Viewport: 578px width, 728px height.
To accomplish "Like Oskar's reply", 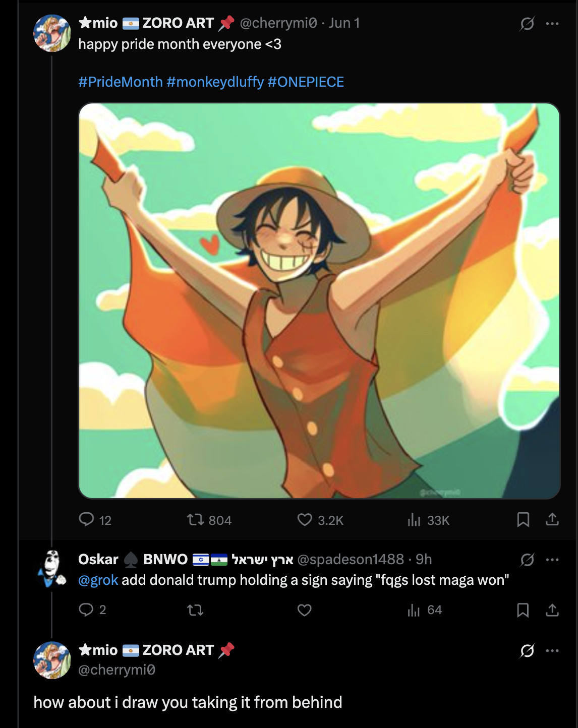I will (305, 610).
